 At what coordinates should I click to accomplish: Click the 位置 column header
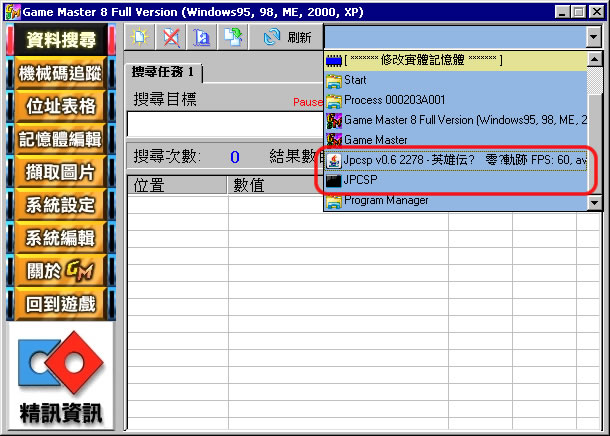click(x=177, y=186)
